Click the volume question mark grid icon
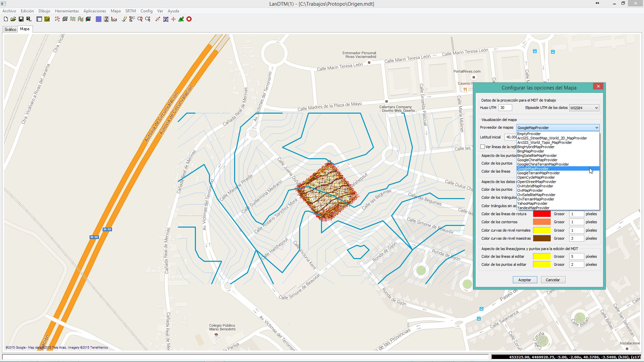 (106, 19)
